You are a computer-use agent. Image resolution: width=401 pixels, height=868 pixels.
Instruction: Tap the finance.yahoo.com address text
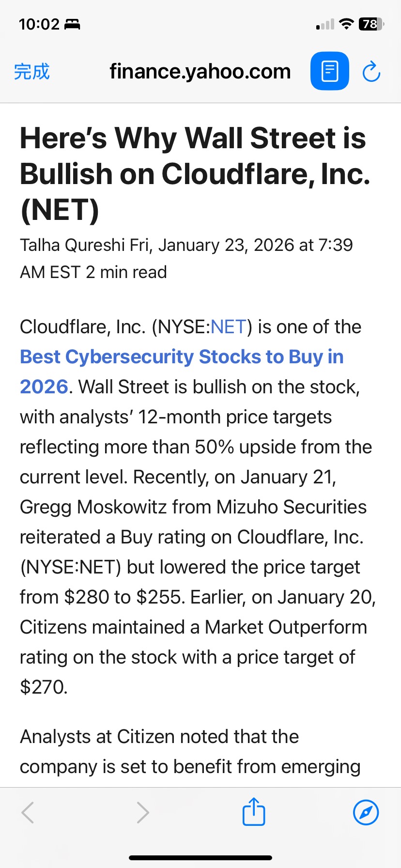[200, 71]
